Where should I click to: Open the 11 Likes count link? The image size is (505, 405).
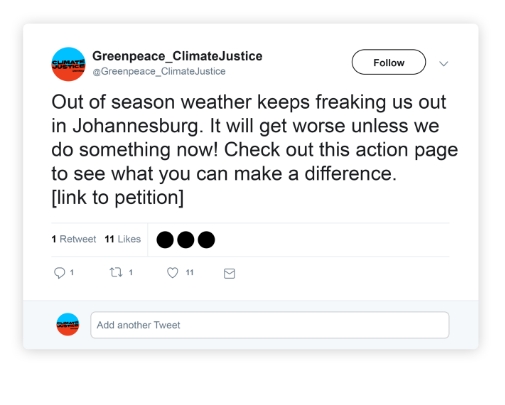point(123,239)
